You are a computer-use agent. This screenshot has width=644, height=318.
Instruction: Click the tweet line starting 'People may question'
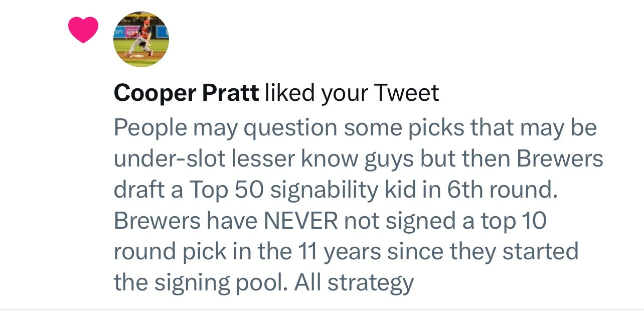tap(355, 128)
